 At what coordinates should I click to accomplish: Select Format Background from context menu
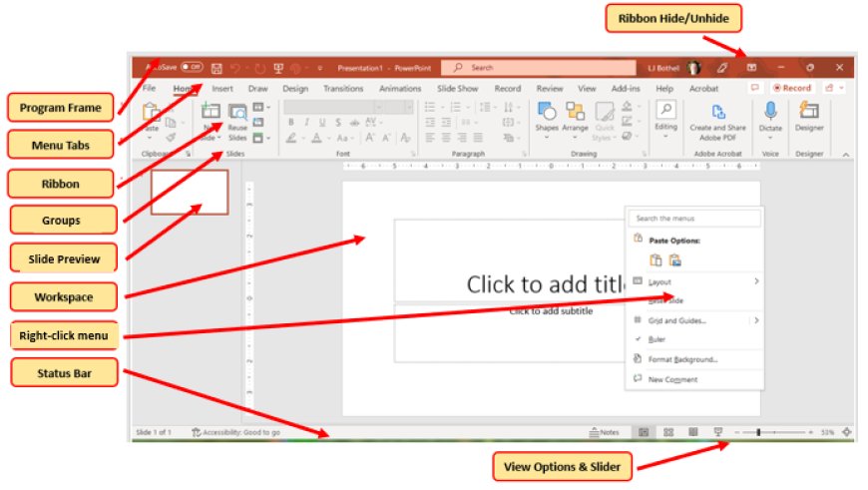(x=682, y=359)
